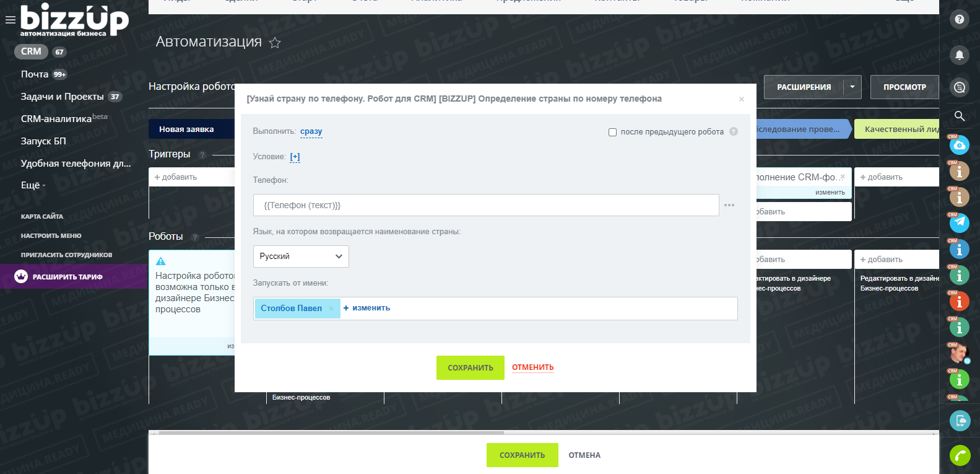This screenshot has height=474, width=980.
Task: Click ОТМЕНА at the page bottom
Action: pos(584,455)
